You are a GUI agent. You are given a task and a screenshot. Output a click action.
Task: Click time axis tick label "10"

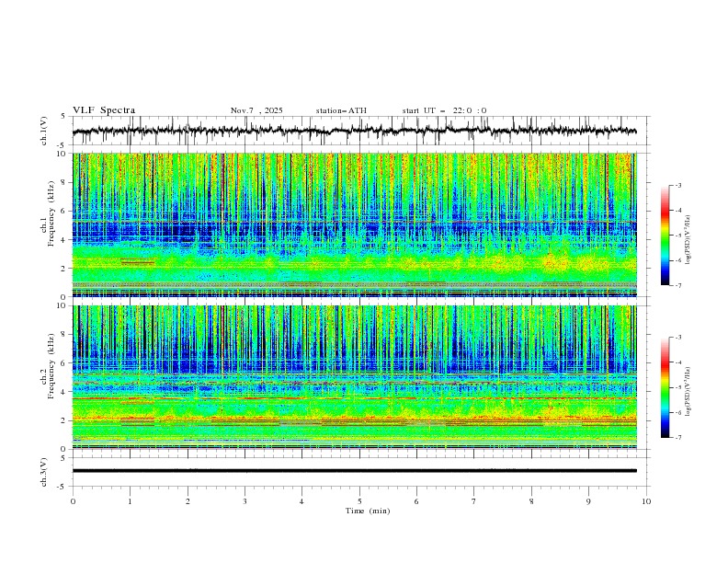click(x=646, y=501)
